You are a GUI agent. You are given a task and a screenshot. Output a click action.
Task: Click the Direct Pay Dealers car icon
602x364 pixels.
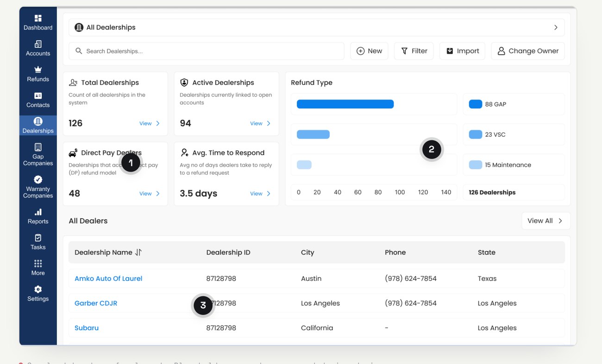73,153
